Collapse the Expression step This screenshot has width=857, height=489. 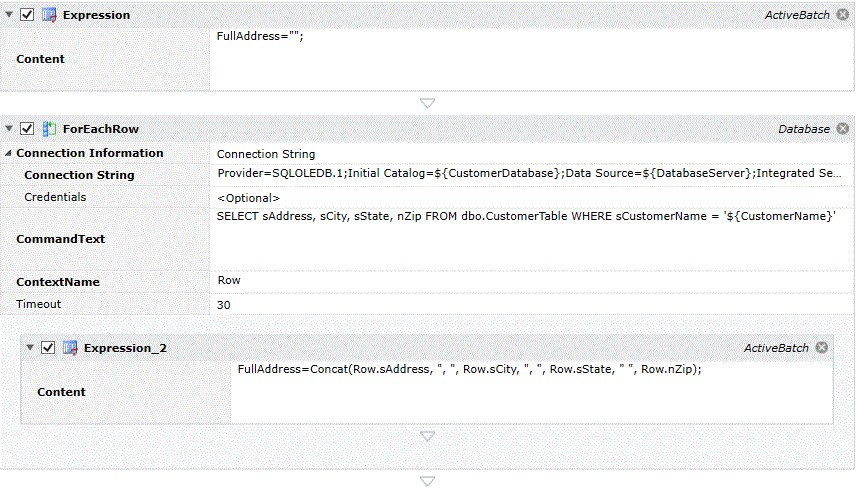(x=9, y=16)
